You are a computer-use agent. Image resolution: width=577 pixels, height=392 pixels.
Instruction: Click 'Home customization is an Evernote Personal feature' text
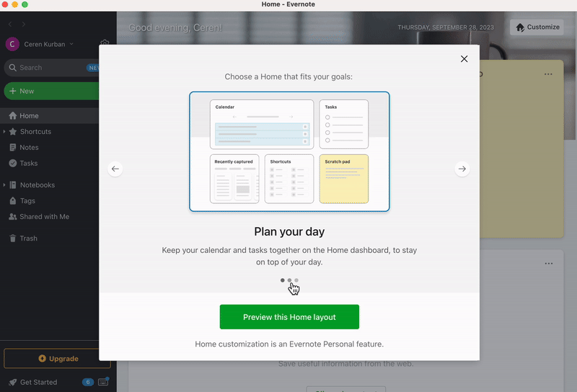[289, 344]
